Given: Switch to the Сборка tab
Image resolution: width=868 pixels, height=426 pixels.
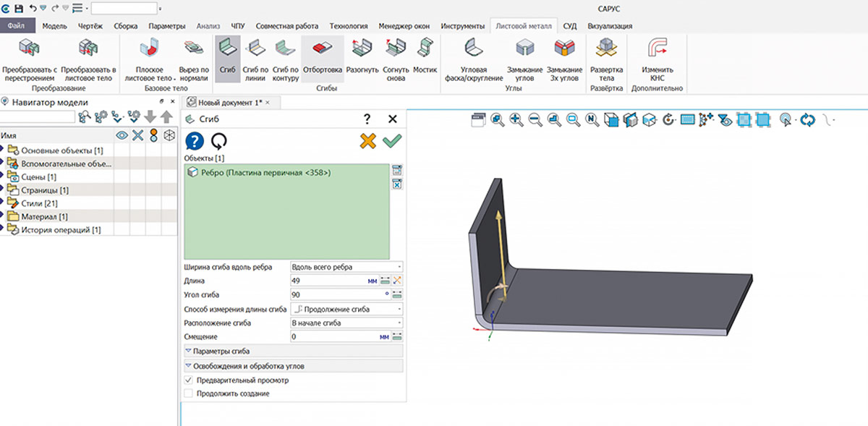Looking at the screenshot, I should [x=126, y=26].
